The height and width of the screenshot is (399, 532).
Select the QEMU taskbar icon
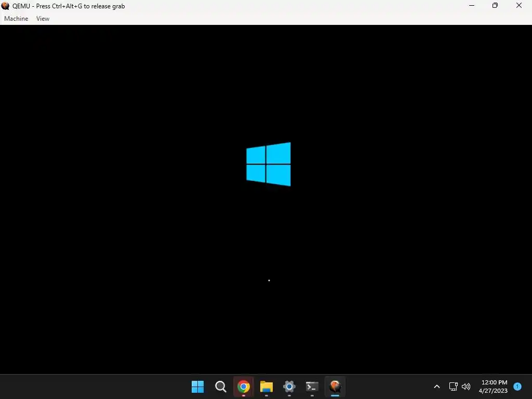335,387
